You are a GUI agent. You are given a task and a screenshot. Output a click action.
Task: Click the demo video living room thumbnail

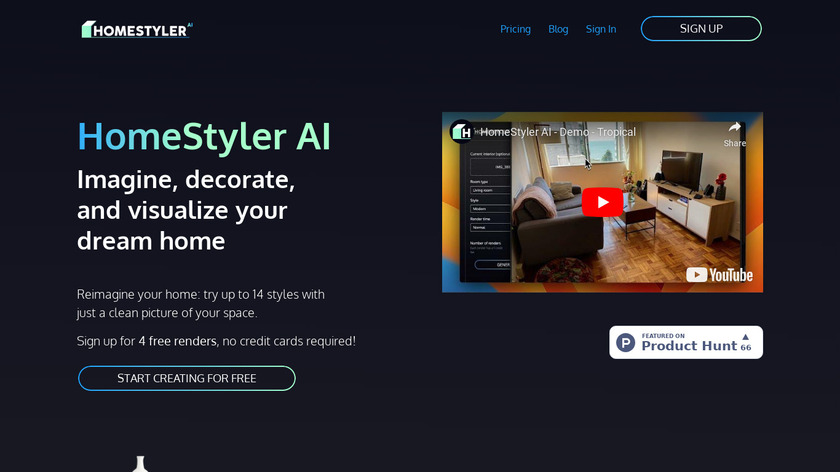click(602, 202)
